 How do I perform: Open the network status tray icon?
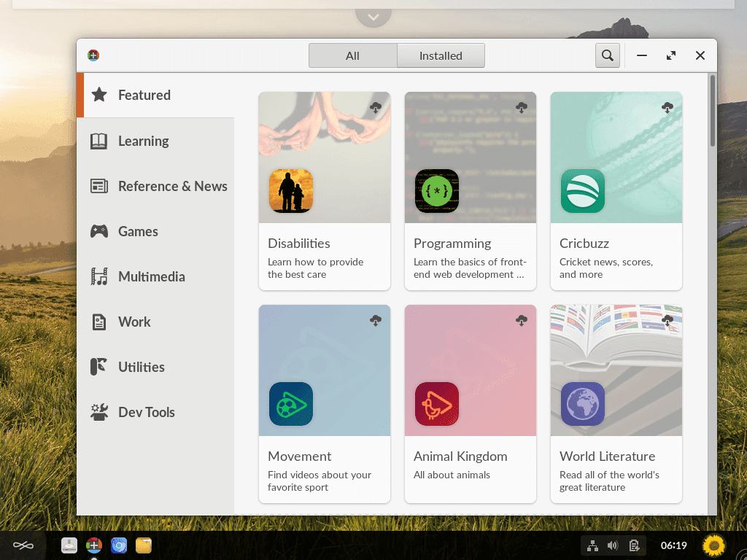pos(592,545)
